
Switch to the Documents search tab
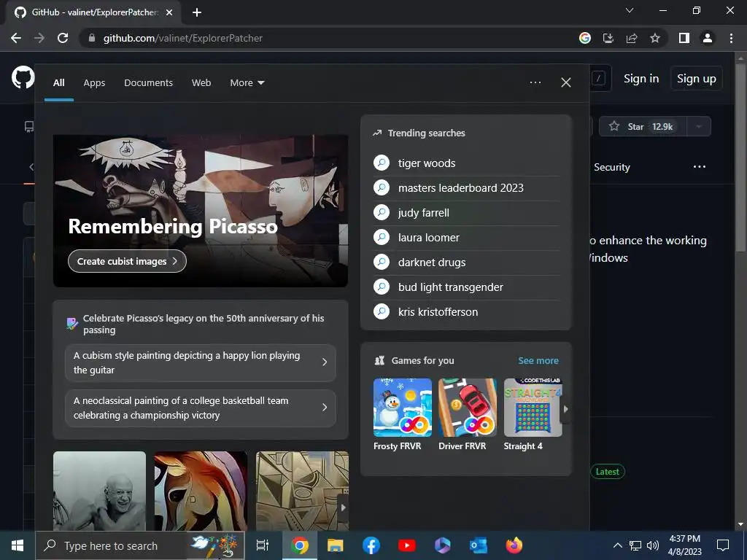[x=149, y=83]
